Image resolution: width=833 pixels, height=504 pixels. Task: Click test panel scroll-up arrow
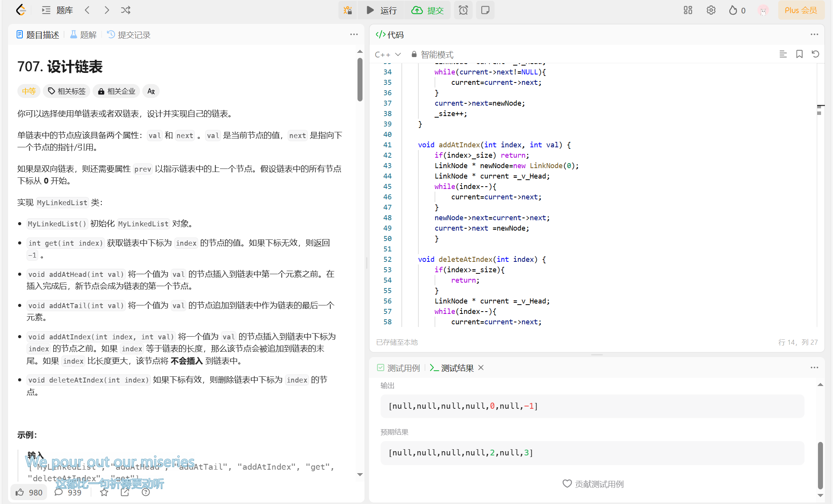pos(820,384)
